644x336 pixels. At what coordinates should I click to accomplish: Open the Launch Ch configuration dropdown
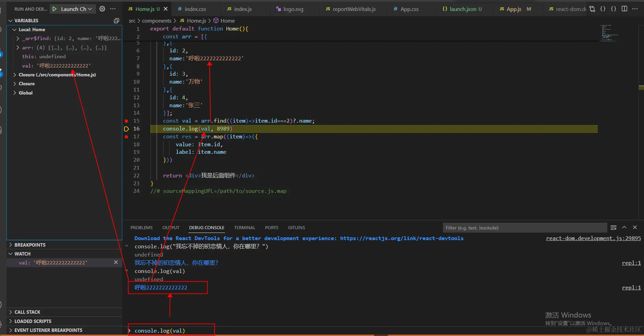point(90,9)
